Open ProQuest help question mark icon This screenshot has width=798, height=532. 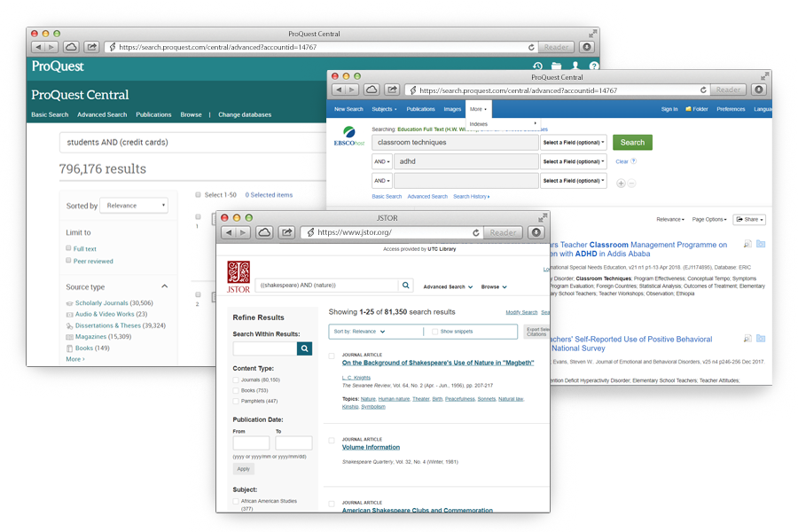[x=593, y=66]
